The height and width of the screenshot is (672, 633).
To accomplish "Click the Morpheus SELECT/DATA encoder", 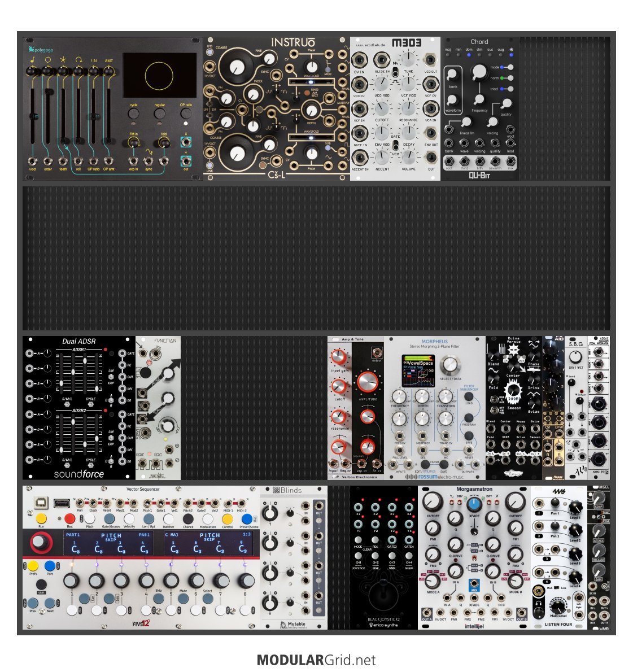I will [x=450, y=365].
